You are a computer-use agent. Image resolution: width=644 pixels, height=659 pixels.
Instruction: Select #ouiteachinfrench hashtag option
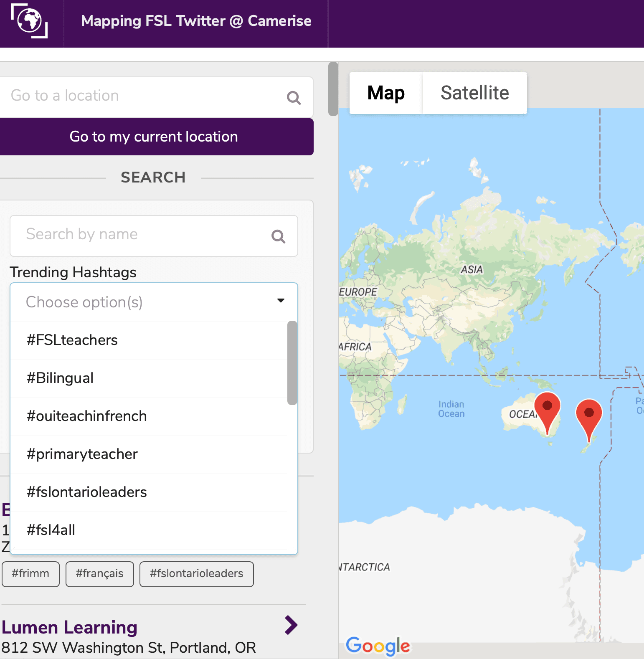(149, 416)
